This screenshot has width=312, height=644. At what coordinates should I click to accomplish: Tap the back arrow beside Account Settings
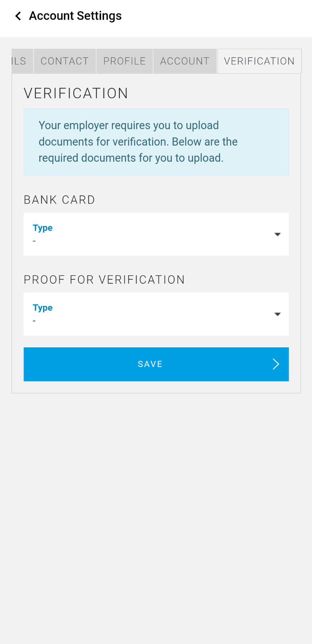coord(18,16)
